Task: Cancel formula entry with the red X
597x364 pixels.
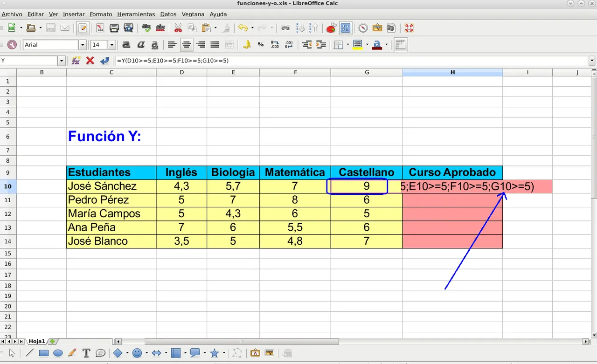Action: (90, 61)
